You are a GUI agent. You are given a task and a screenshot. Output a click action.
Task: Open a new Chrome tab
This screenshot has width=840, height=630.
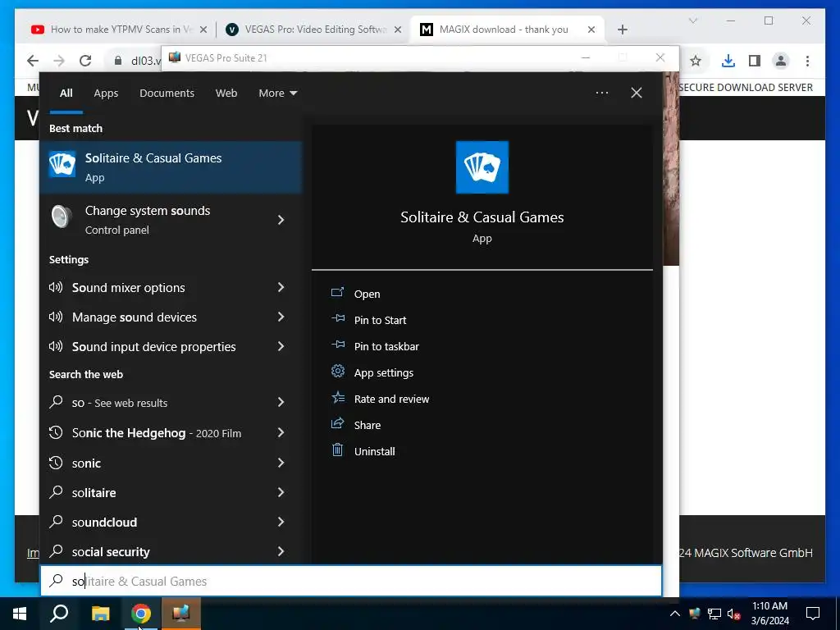pos(622,30)
